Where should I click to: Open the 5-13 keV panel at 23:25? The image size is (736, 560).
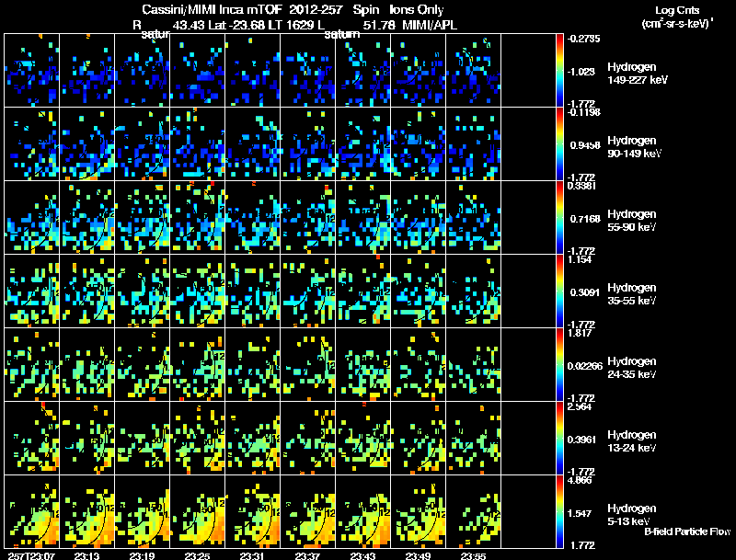(x=197, y=511)
